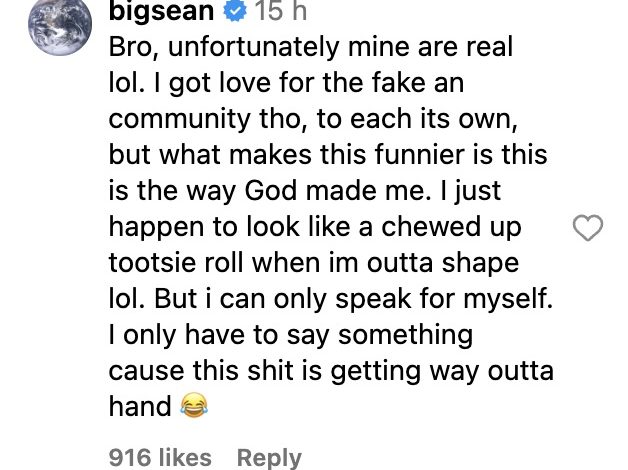Click the line "happen to look like a chewed up"
This screenshot has height=470, width=628.
click(315, 227)
